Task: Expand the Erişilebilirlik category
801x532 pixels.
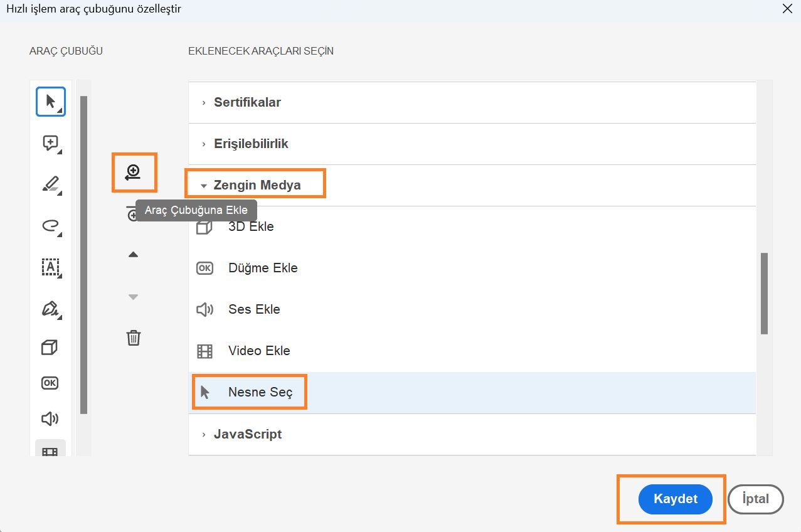Action: (x=251, y=144)
